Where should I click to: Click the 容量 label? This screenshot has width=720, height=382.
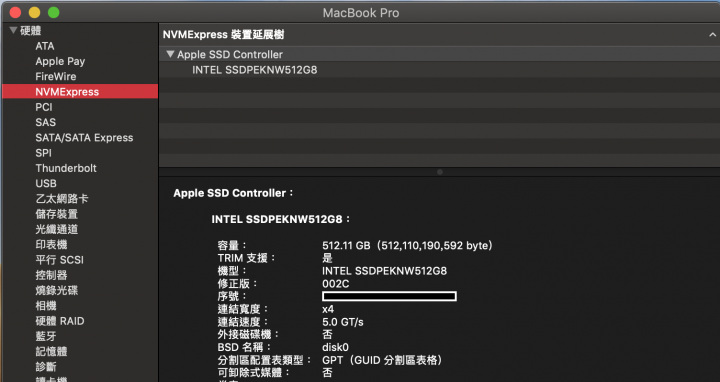pyautogui.click(x=232, y=245)
